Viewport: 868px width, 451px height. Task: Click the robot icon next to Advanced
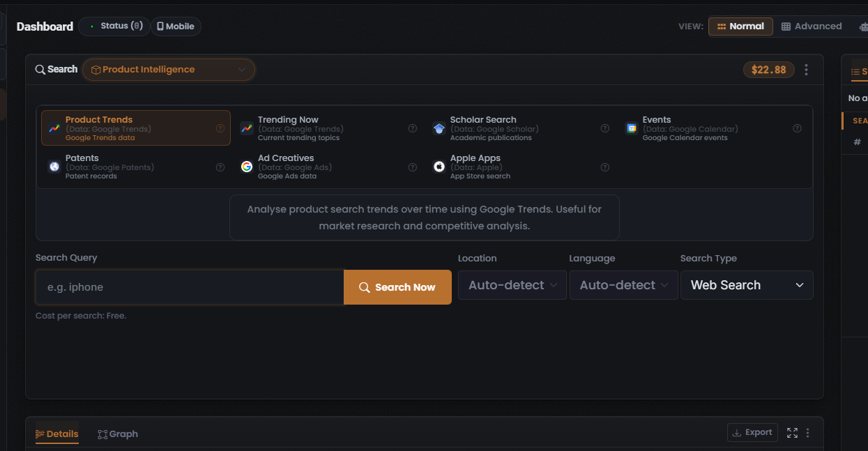click(x=863, y=26)
